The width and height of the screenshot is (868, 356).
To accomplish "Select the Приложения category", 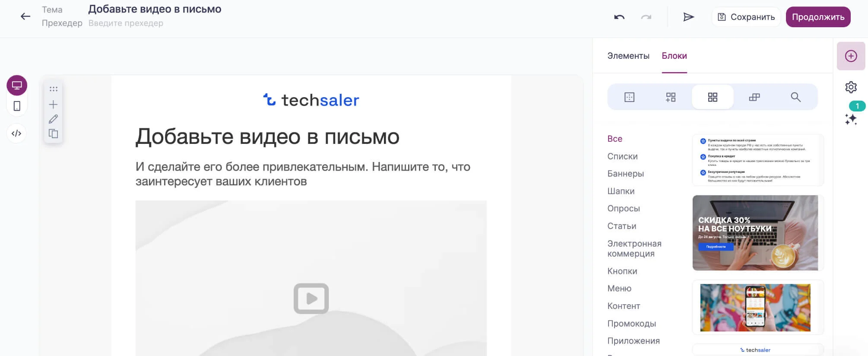I will [x=633, y=341].
